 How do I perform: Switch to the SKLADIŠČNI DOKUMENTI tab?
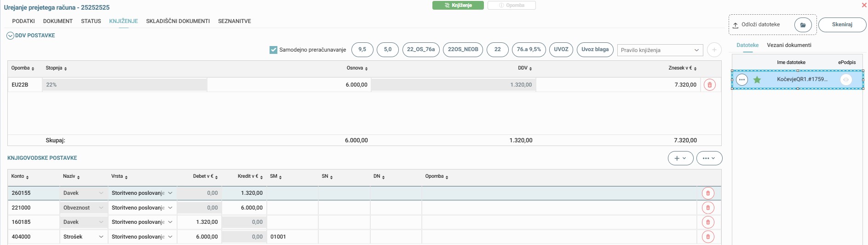[178, 21]
